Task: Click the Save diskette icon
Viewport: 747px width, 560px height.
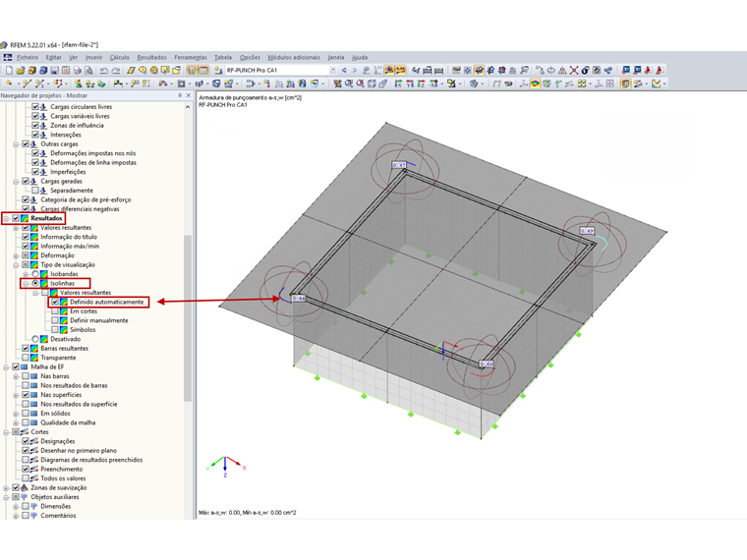Action: point(54,70)
